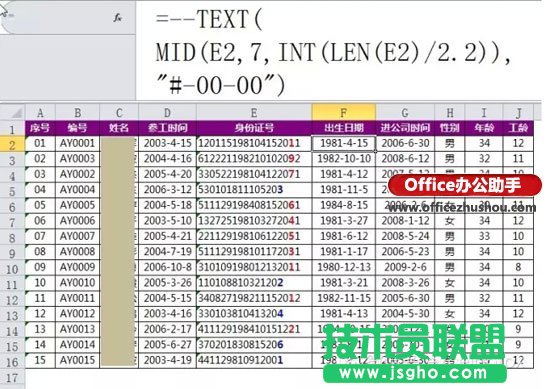
Task: Click date cell 2006-10-8
Action: coord(167,267)
